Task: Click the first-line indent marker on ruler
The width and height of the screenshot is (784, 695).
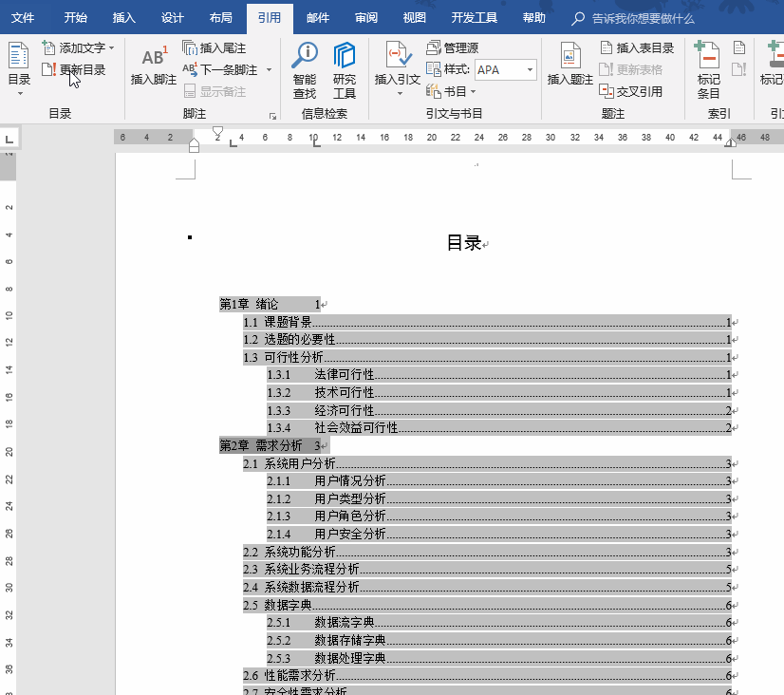Action: 217,133
